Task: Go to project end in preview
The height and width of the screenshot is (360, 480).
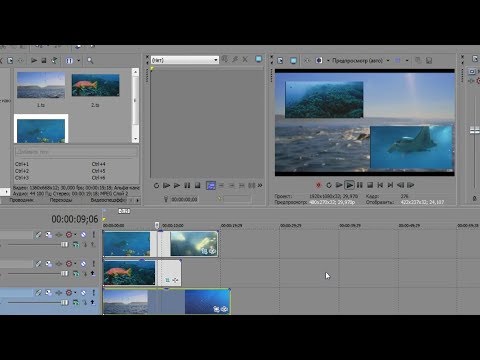Action: click(x=390, y=185)
